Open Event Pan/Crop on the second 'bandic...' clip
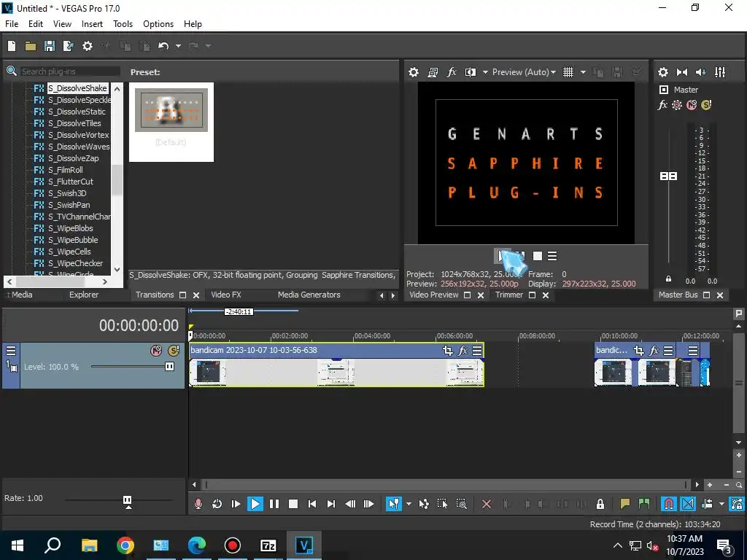 click(x=639, y=351)
